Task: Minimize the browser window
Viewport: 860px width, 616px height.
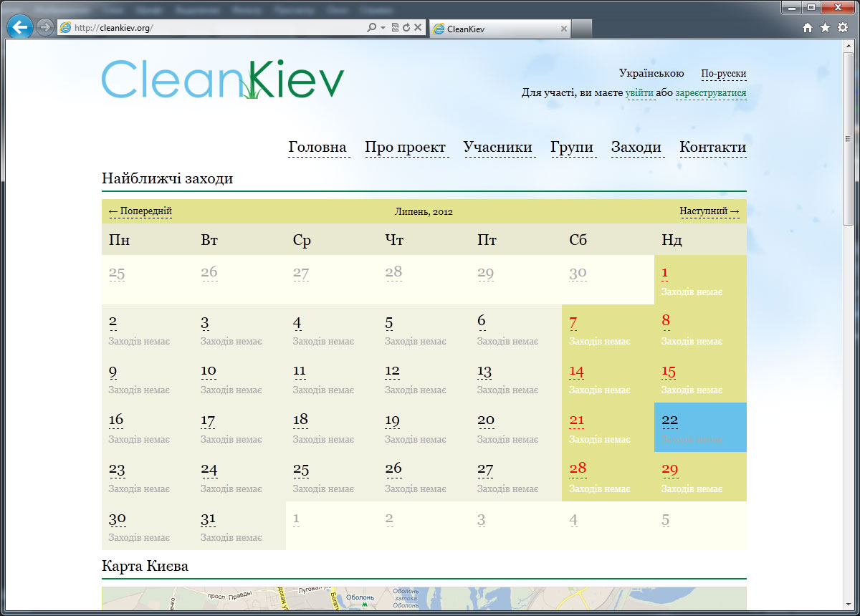Action: 791,6
